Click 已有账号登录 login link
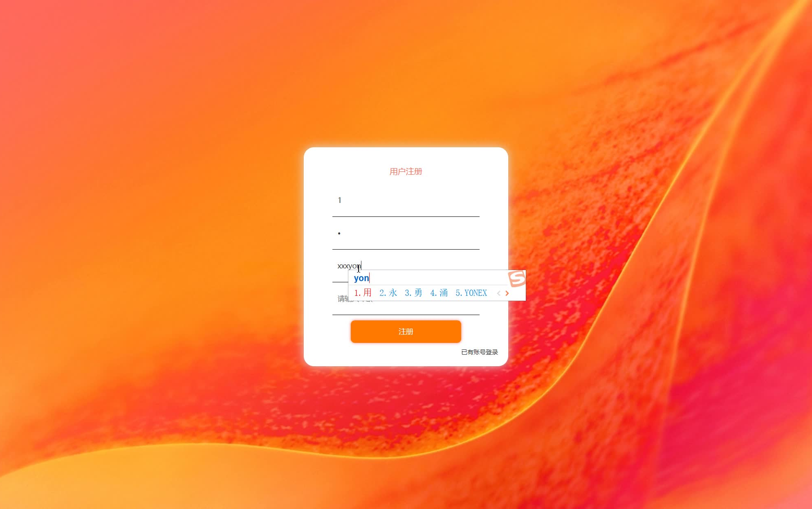The image size is (812, 509). [x=479, y=352]
